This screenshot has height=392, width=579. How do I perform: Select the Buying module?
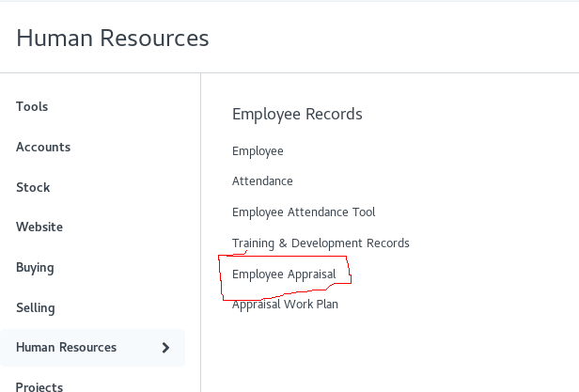click(35, 268)
